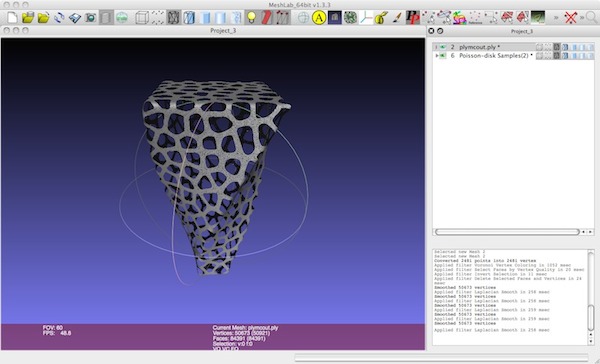Set plymcout.ply layer to wireframe mode
The image size is (600, 364).
coord(557,47)
